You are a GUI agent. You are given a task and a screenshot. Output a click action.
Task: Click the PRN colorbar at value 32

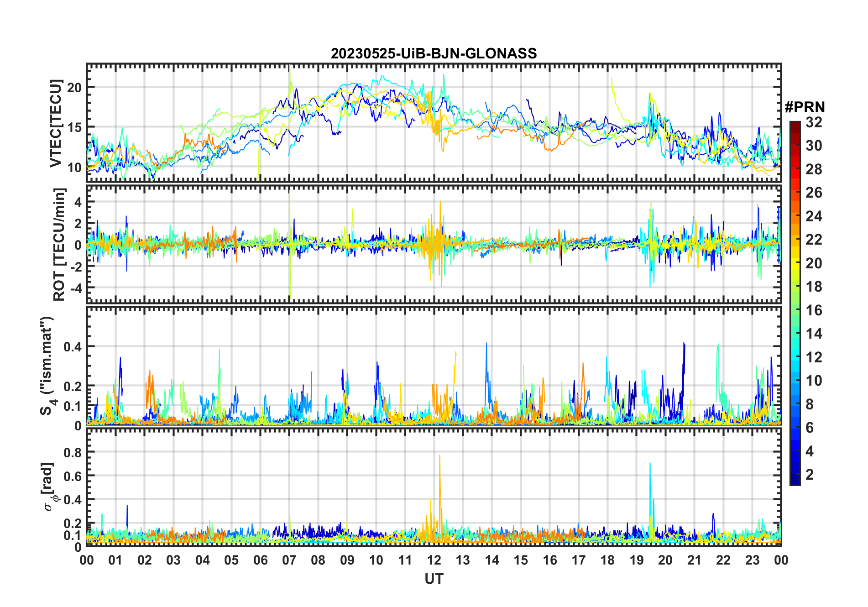click(x=795, y=123)
